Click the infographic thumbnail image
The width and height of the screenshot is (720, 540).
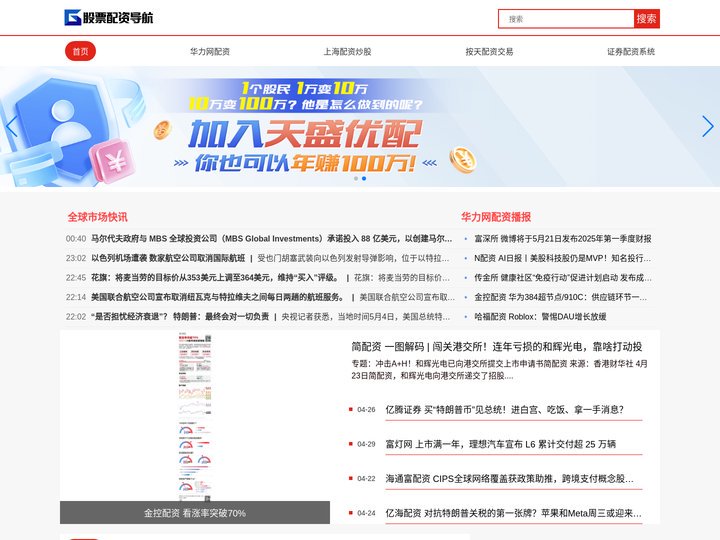(195, 417)
